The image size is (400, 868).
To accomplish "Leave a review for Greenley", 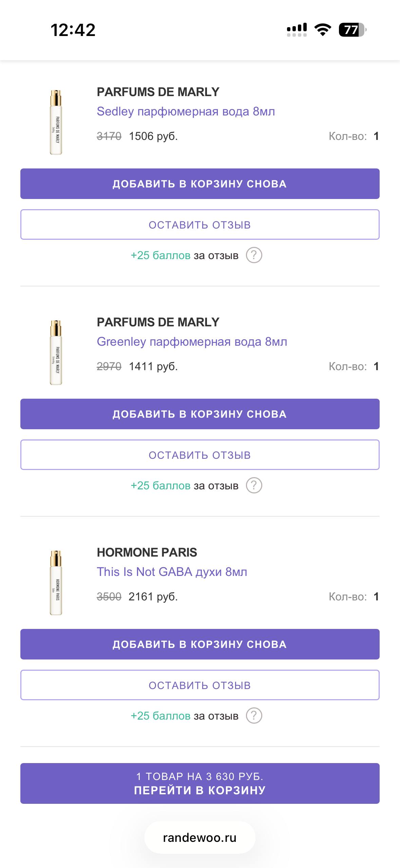I will click(200, 455).
